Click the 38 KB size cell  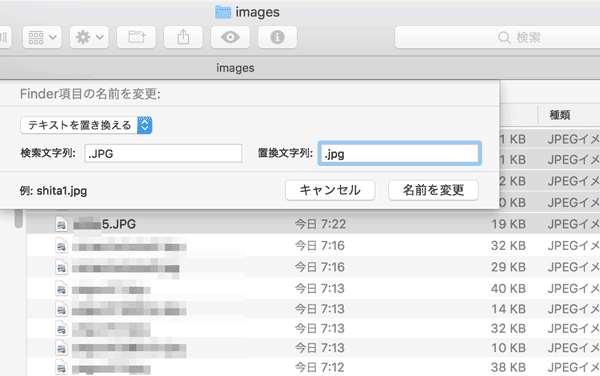tap(509, 368)
